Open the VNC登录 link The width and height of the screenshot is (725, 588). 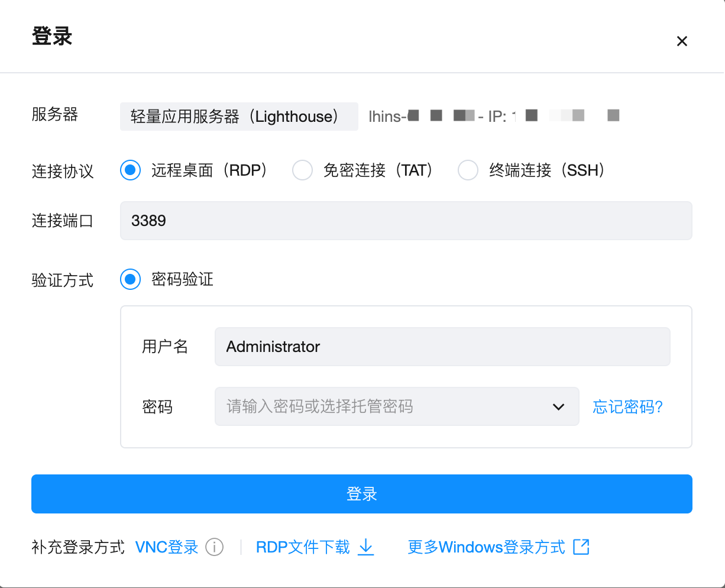[167, 547]
